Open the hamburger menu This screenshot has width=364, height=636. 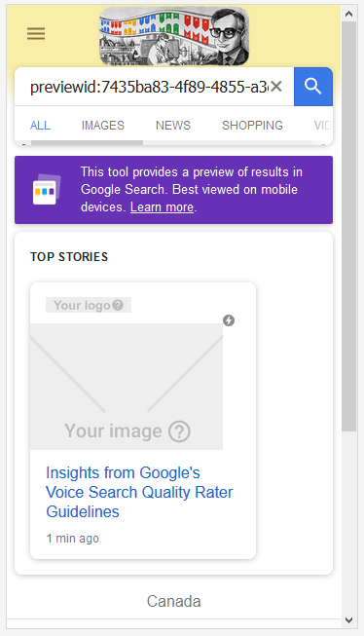[36, 33]
